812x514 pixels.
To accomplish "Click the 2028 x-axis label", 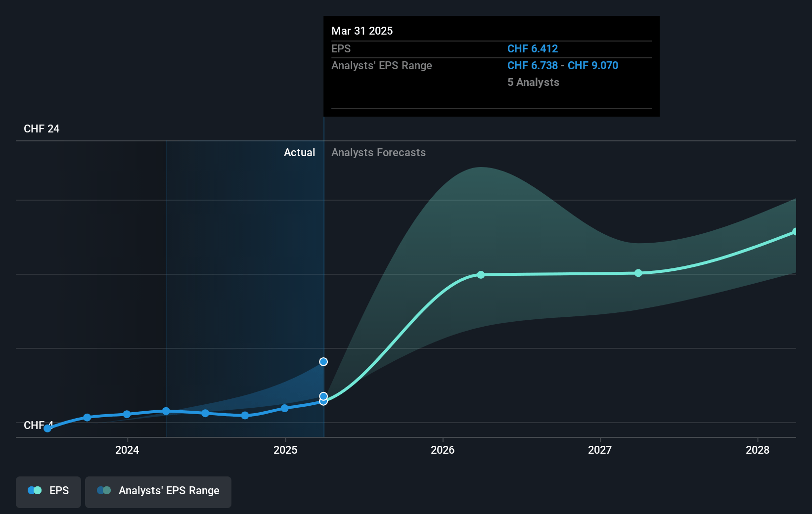I will 758,450.
